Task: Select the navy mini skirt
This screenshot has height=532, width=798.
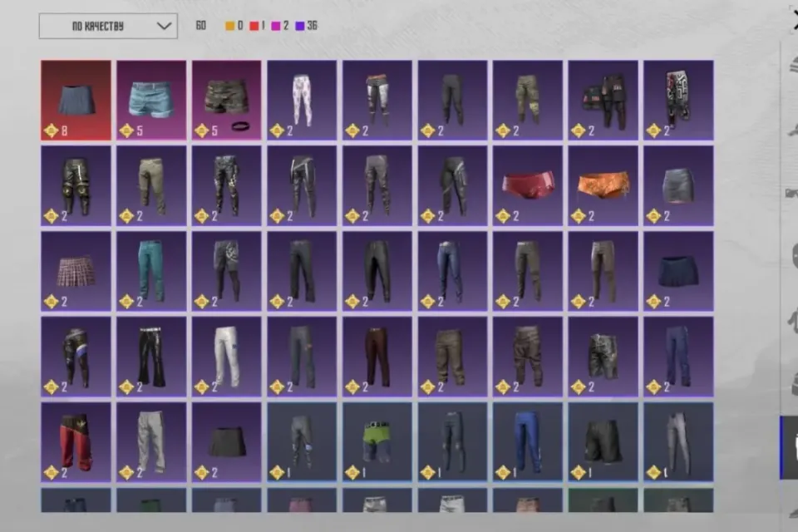Action: (x=678, y=271)
